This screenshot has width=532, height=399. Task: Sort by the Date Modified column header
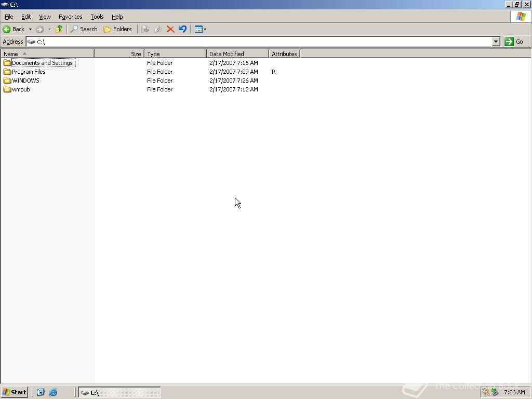coord(237,54)
